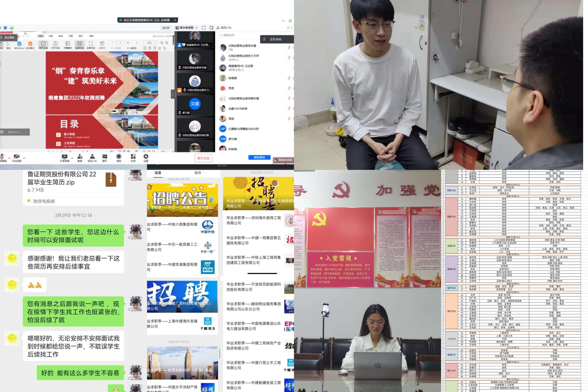The width and height of the screenshot is (588, 392).
Task: Switch to the 消息 tab
Action: (x=158, y=173)
